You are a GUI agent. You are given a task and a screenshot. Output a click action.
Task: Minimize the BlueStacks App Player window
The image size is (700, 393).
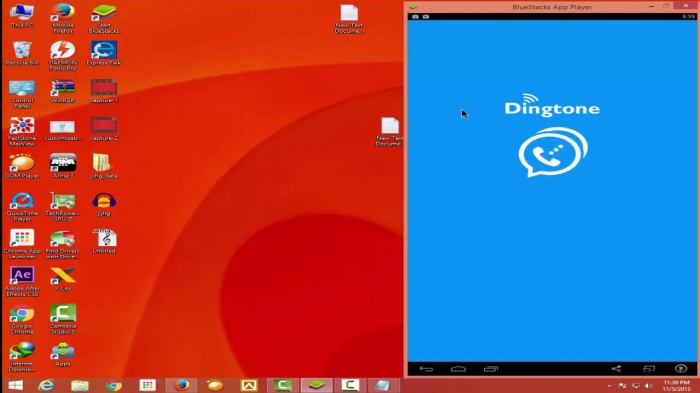[x=651, y=6]
